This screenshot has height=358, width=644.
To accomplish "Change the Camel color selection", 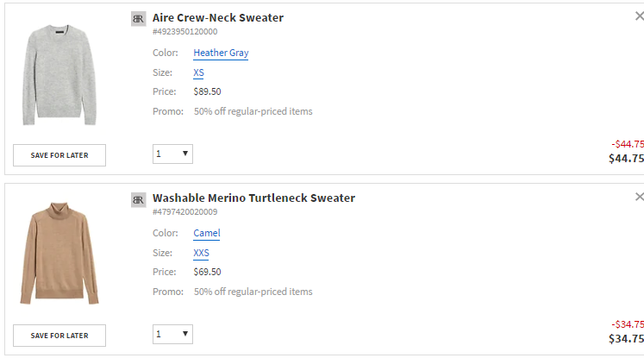I will click(x=207, y=233).
